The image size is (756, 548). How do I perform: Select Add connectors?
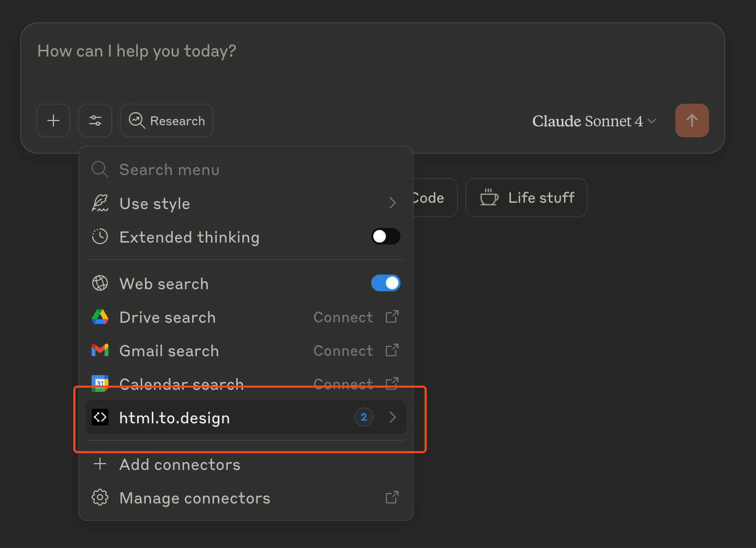click(x=246, y=465)
